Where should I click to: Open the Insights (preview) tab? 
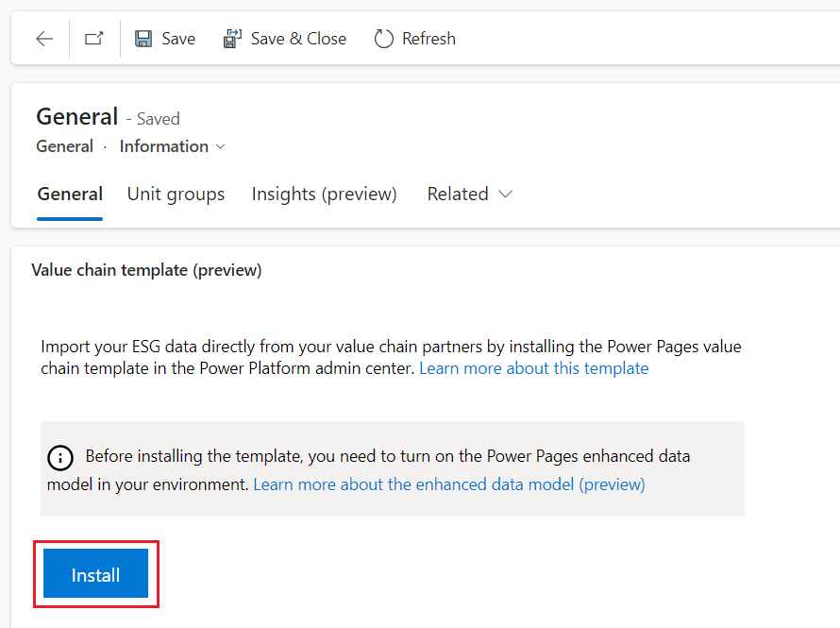click(x=324, y=194)
